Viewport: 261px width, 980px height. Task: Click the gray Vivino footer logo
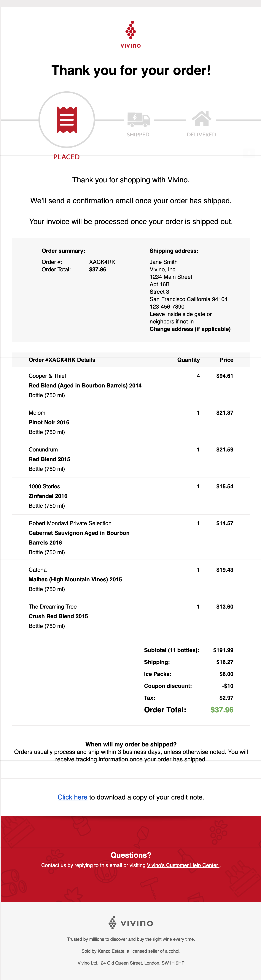[130, 922]
